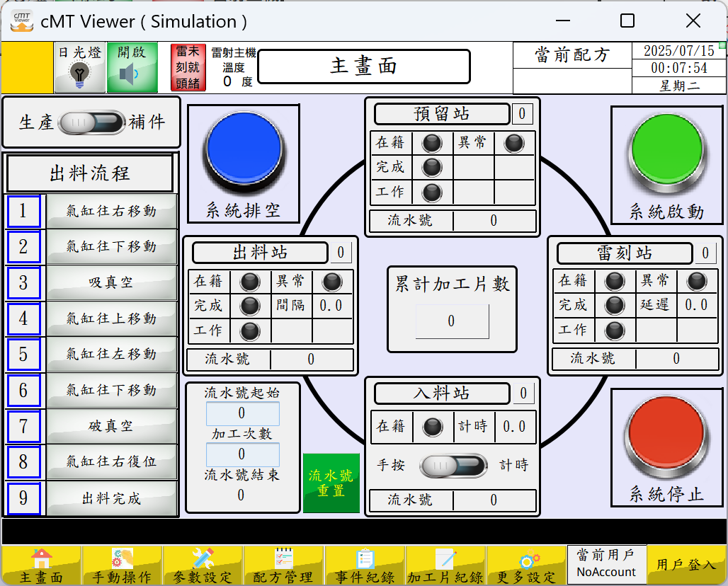Open 加工片紀錄 processed piece log tab
Screen dimensions: 728x586
pos(445,565)
